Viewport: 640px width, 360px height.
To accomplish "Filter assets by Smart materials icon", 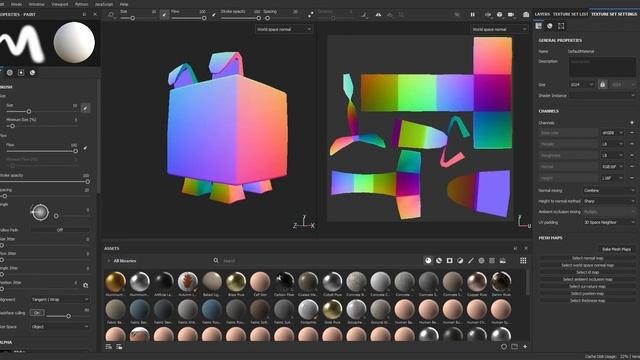I will (x=439, y=260).
